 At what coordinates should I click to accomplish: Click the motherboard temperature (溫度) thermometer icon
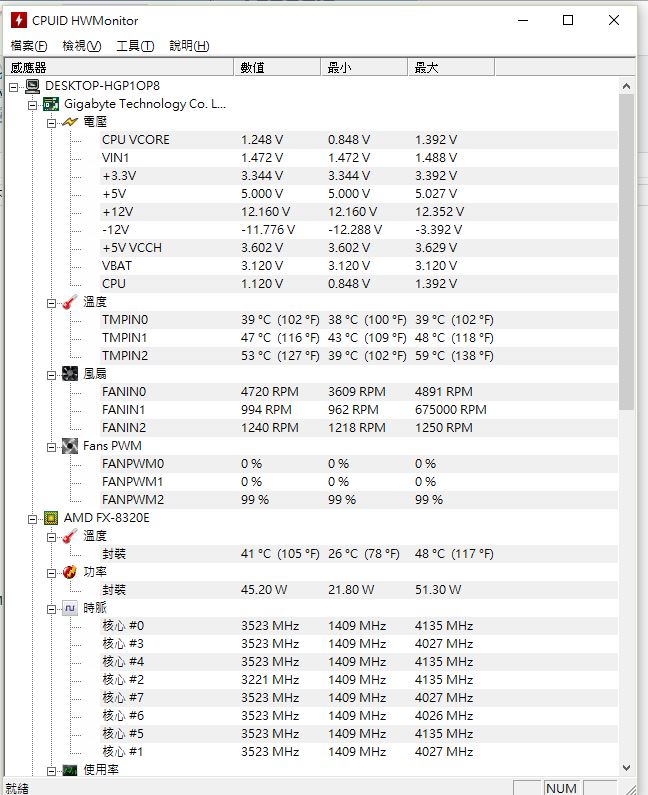point(69,302)
